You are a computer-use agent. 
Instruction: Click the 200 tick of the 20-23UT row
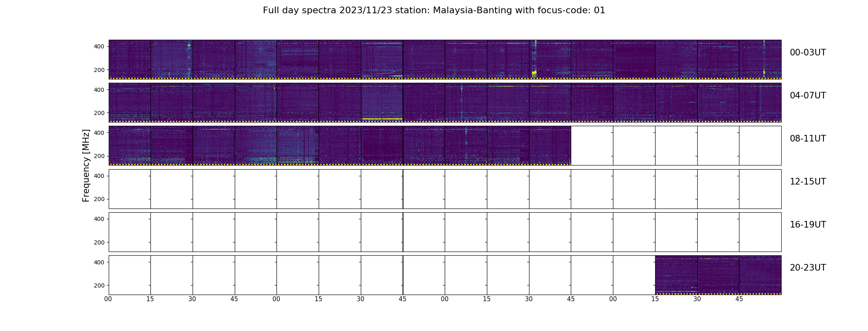pyautogui.click(x=99, y=285)
